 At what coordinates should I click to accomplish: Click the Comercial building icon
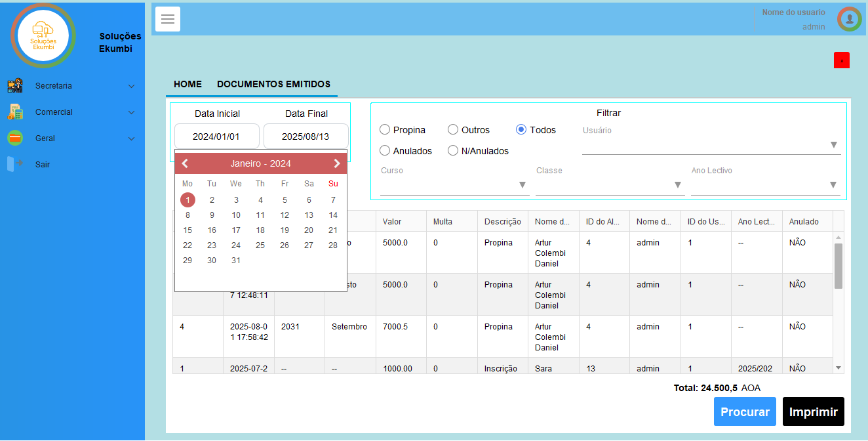(x=15, y=112)
